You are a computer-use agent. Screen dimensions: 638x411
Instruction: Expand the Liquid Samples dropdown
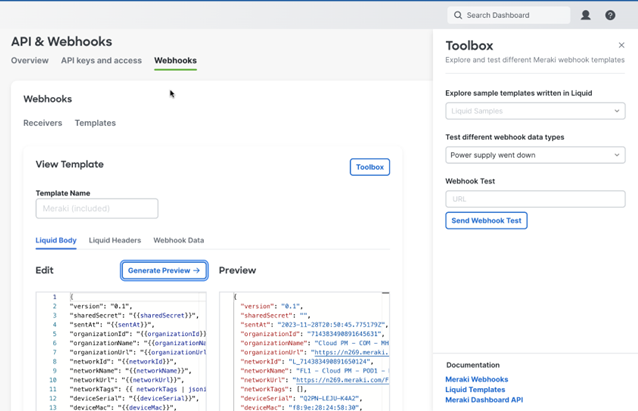535,111
